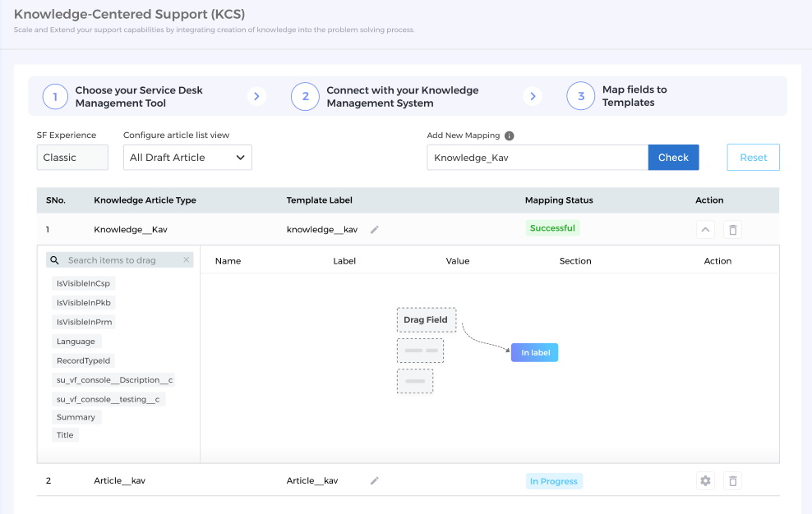The image size is (812, 514).
Task: Click info icon next to Add New Mapping
Action: click(510, 135)
